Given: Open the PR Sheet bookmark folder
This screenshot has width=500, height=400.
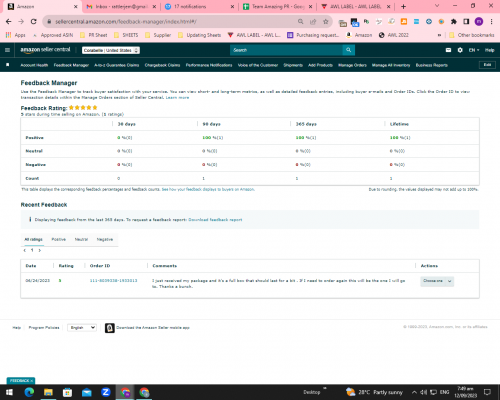Looking at the screenshot, I should [94, 35].
